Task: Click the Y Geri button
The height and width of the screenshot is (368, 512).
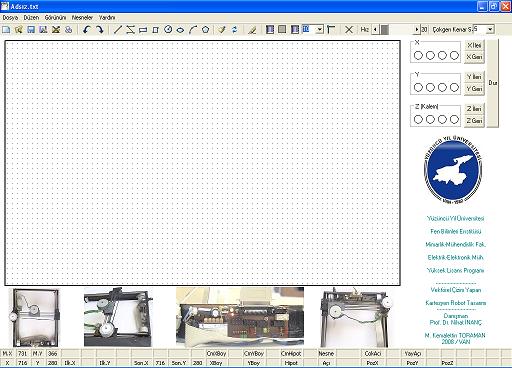Action: (474, 89)
